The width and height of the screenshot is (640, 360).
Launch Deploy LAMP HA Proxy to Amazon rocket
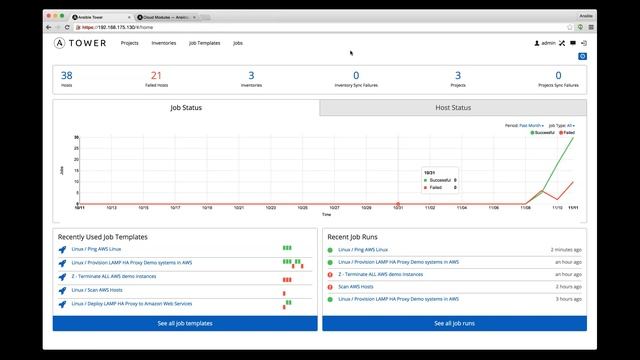tap(62, 304)
